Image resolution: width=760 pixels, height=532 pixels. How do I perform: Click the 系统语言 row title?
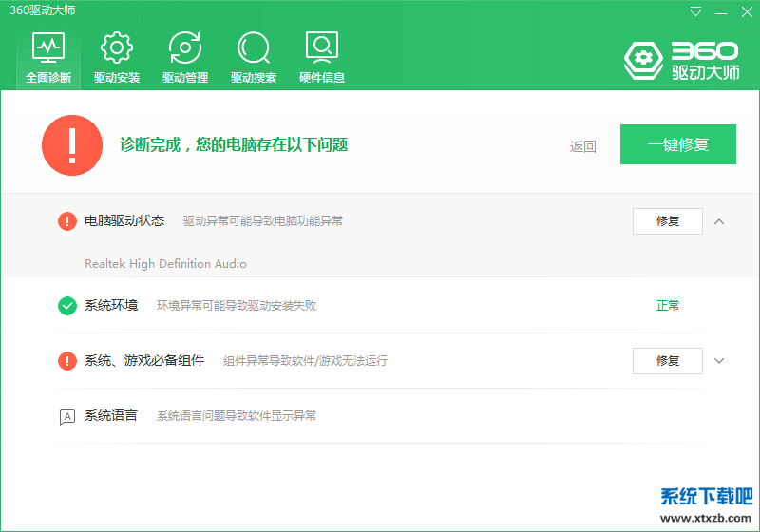coord(111,416)
